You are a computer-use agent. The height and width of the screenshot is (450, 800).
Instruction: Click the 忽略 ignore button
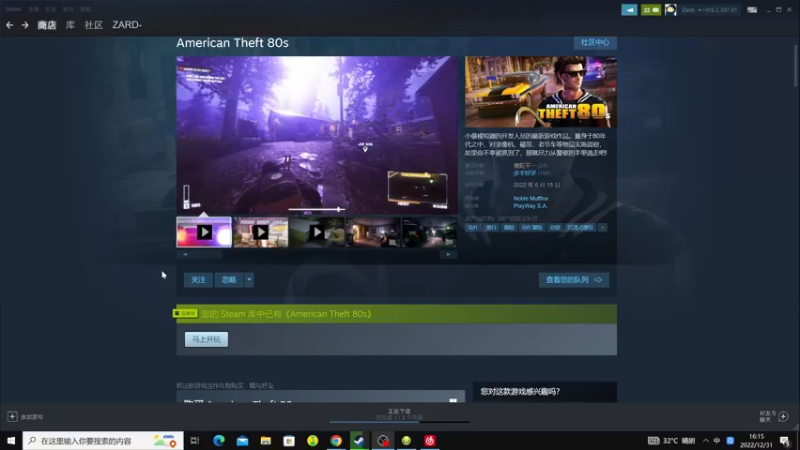[x=229, y=280]
